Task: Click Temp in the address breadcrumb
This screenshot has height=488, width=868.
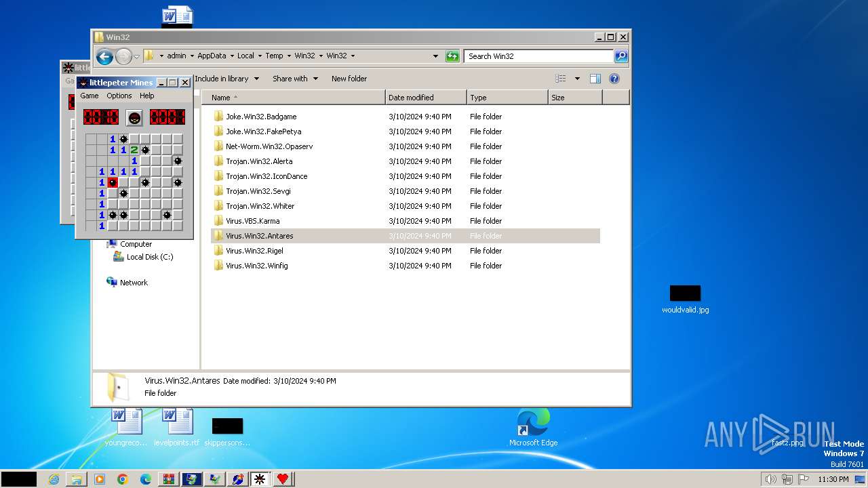Action: 274,56
